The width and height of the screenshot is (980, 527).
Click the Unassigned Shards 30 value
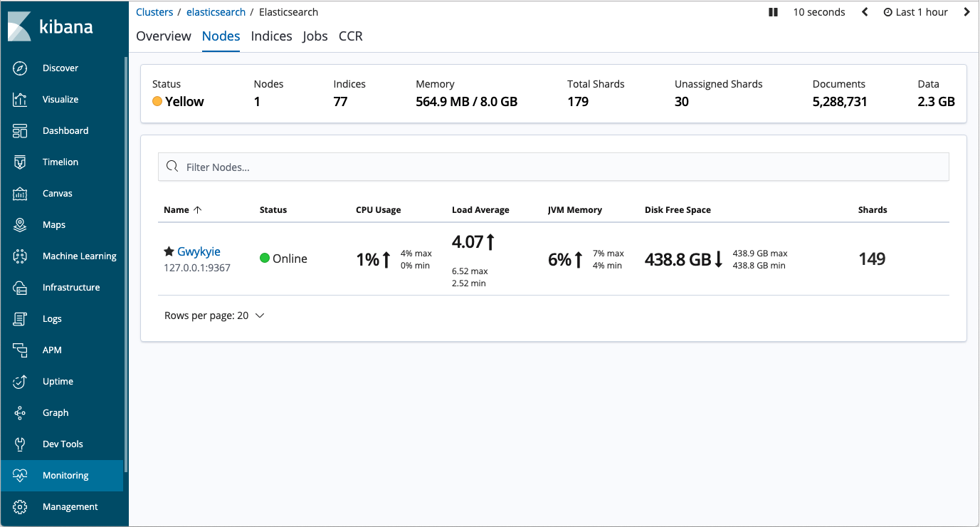tap(682, 102)
